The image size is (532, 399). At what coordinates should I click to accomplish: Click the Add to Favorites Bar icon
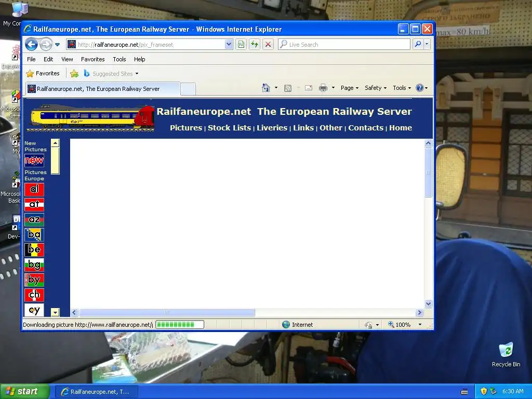click(74, 73)
